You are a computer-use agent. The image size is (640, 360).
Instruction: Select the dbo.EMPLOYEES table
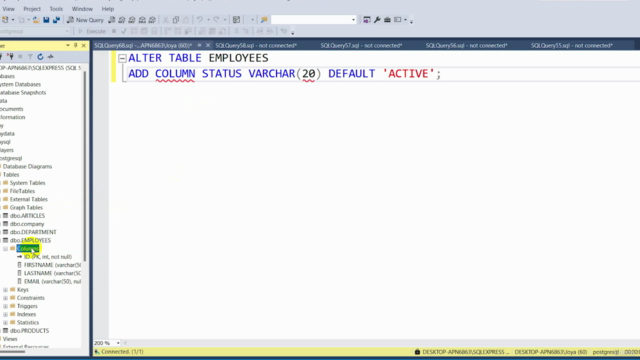click(30, 240)
